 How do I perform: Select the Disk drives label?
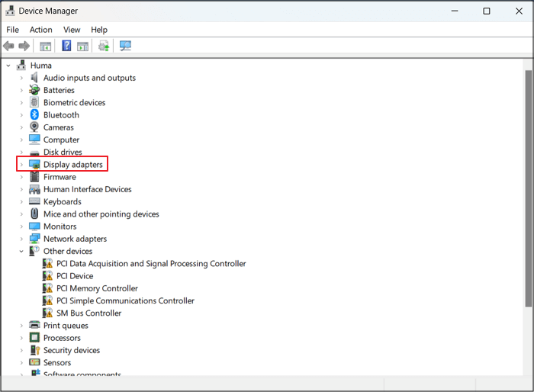[x=63, y=152]
